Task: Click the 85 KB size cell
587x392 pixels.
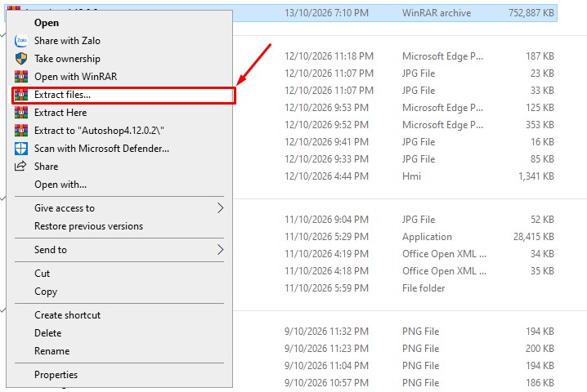Action: click(542, 159)
